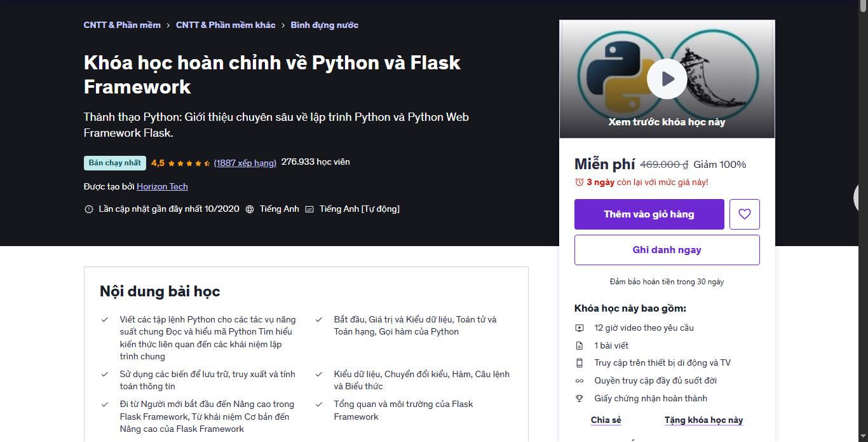Click the globe icon beside Tiếng Anh
The image size is (868, 442).
(250, 209)
